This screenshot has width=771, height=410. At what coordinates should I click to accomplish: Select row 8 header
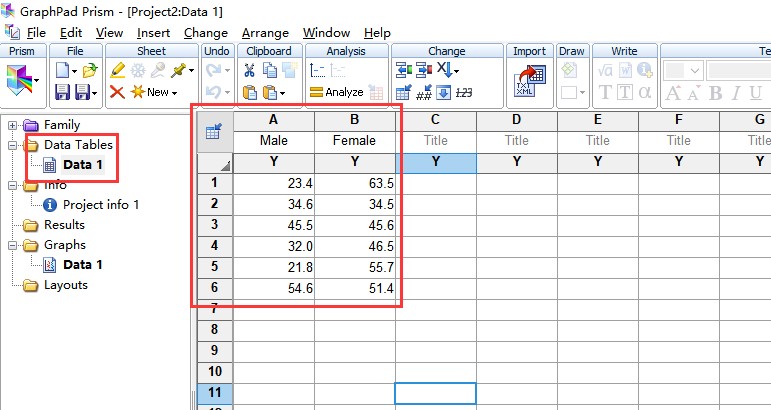[x=214, y=329]
